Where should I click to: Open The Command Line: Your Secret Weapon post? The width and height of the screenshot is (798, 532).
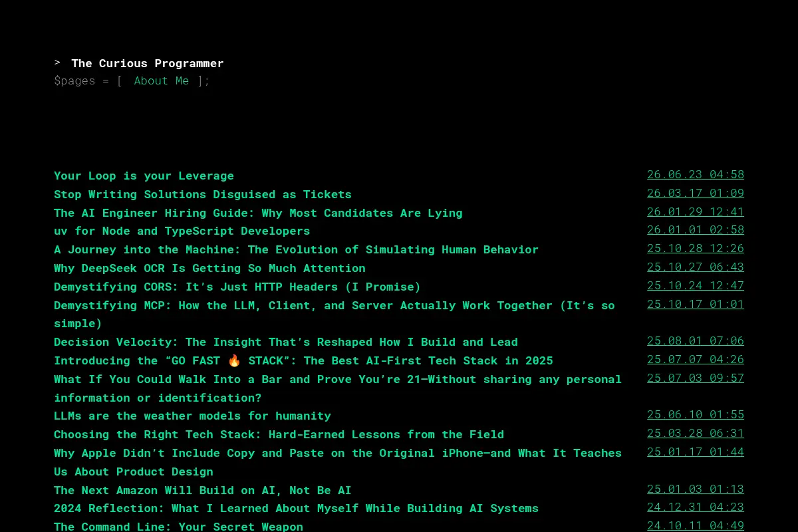click(x=178, y=527)
